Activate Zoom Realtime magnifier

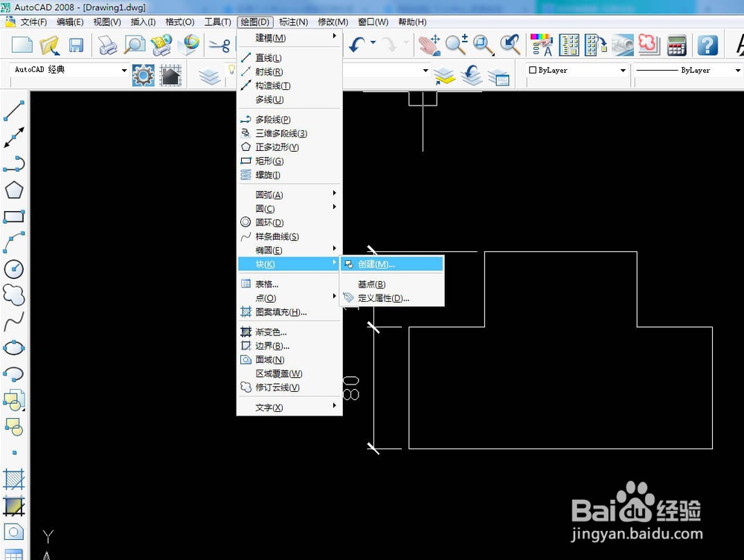point(456,45)
